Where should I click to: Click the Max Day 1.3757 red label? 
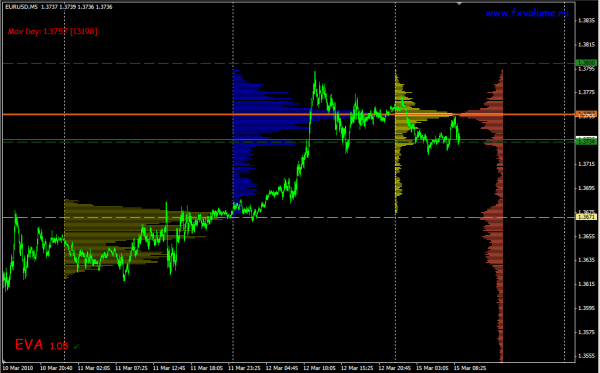pos(52,31)
